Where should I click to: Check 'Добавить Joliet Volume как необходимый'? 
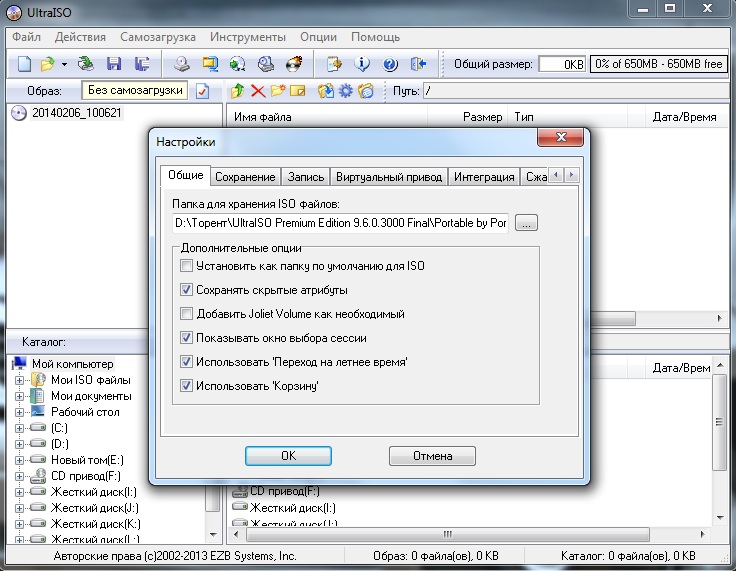click(x=186, y=314)
